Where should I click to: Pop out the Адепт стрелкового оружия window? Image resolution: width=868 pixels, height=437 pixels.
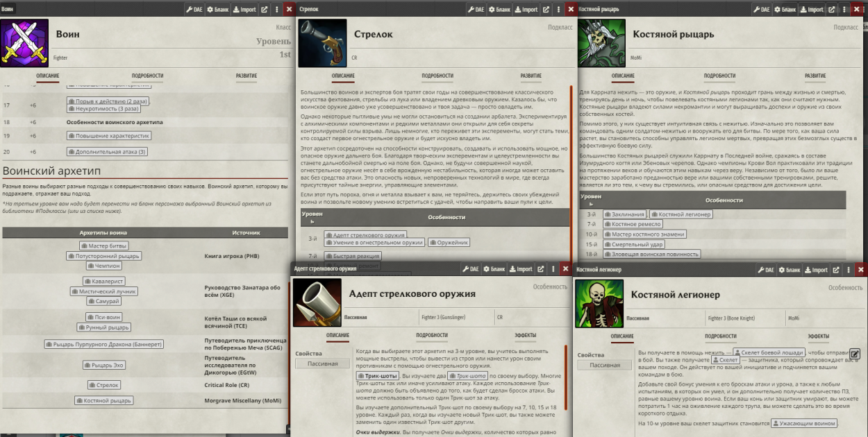(541, 269)
